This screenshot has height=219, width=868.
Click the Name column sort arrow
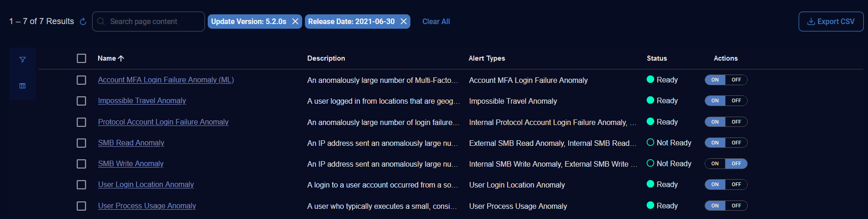[x=121, y=58]
